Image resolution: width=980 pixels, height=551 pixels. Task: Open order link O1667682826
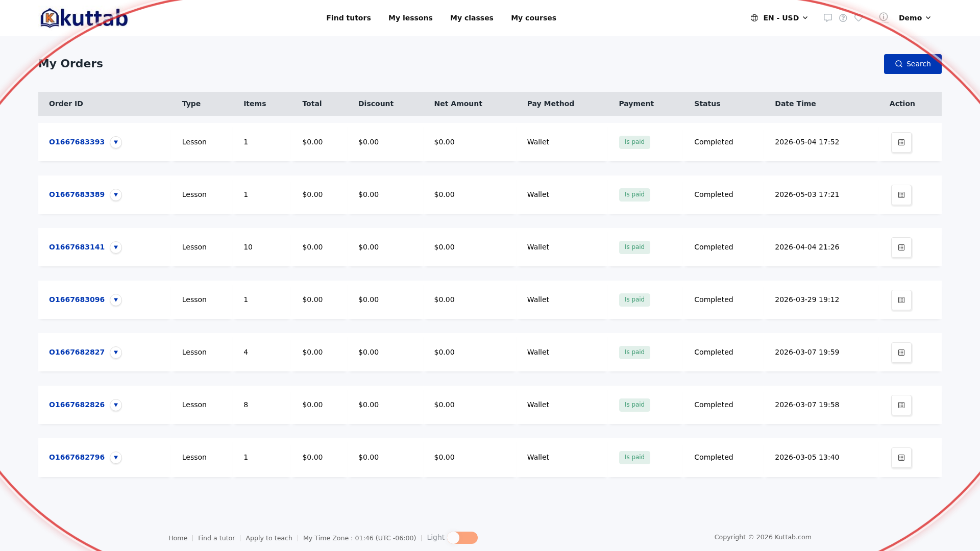[77, 405]
